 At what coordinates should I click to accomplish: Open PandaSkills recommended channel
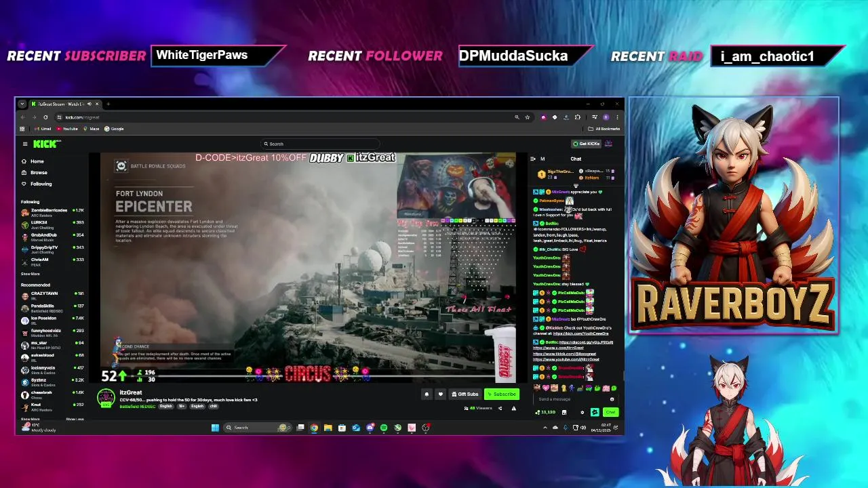(53, 308)
